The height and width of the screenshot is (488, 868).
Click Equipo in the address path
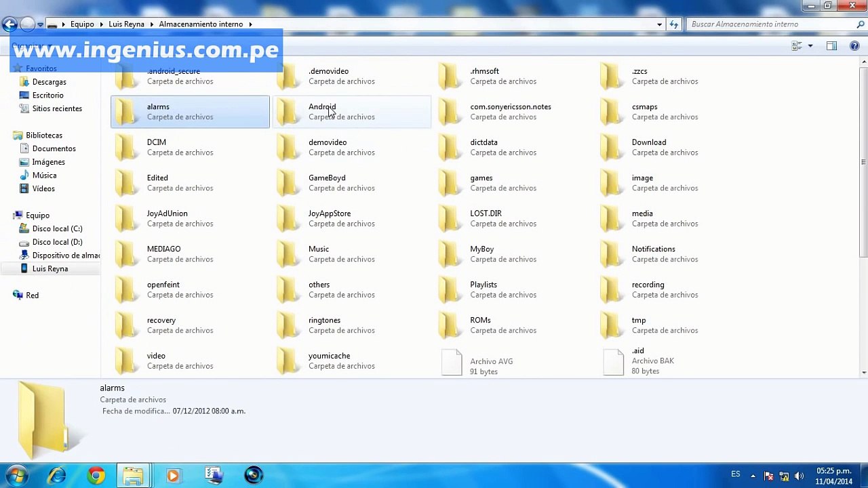[x=82, y=24]
